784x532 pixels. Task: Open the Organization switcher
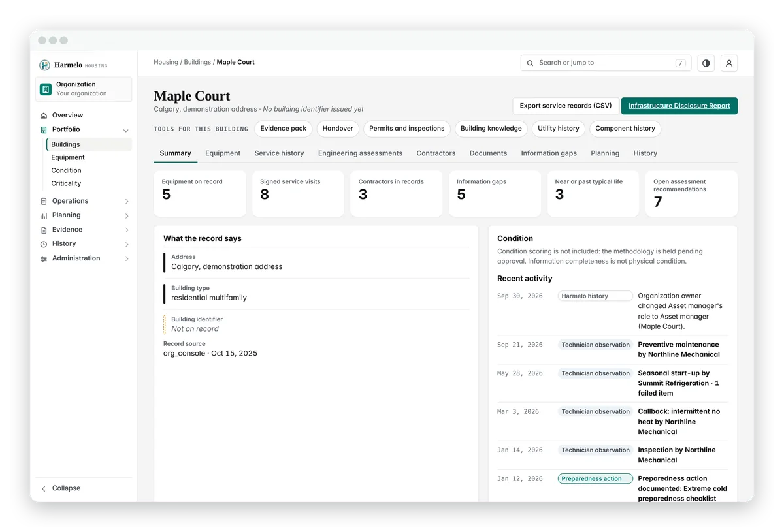84,89
